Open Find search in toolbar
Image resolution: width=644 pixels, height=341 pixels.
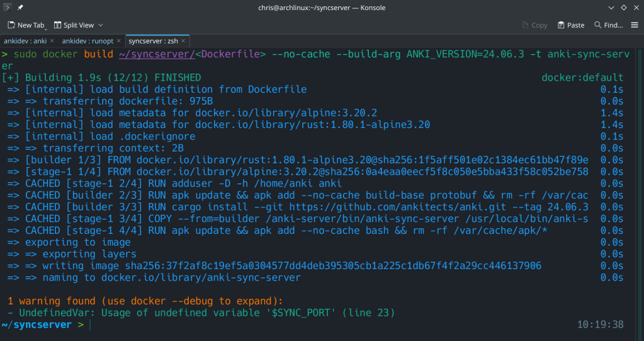pos(608,25)
